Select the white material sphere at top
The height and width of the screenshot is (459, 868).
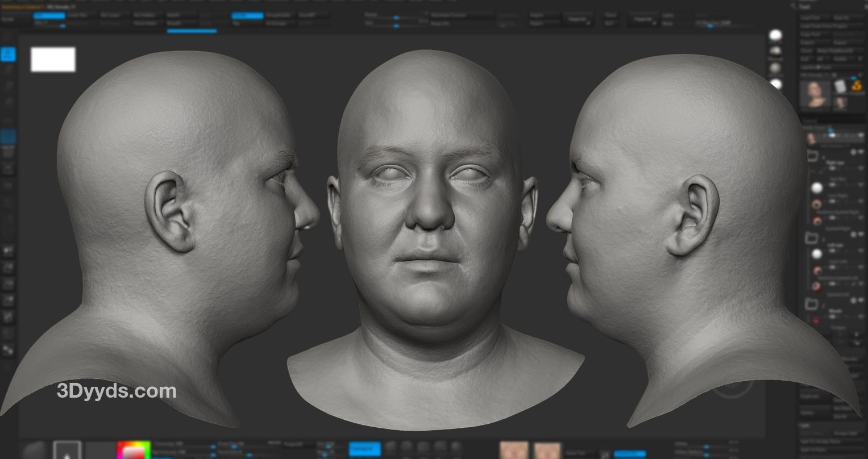[x=775, y=36]
